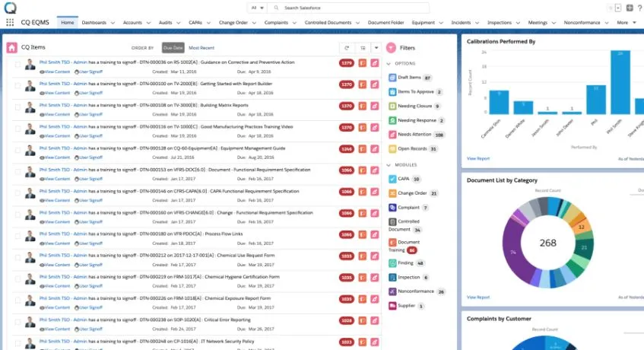The height and width of the screenshot is (350, 644).
Task: Open the Accounts tab dropdown arrow
Action: 148,23
